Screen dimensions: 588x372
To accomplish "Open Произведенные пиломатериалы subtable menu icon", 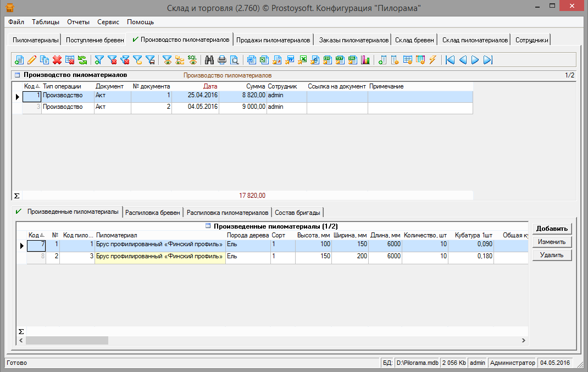I will click(x=208, y=226).
